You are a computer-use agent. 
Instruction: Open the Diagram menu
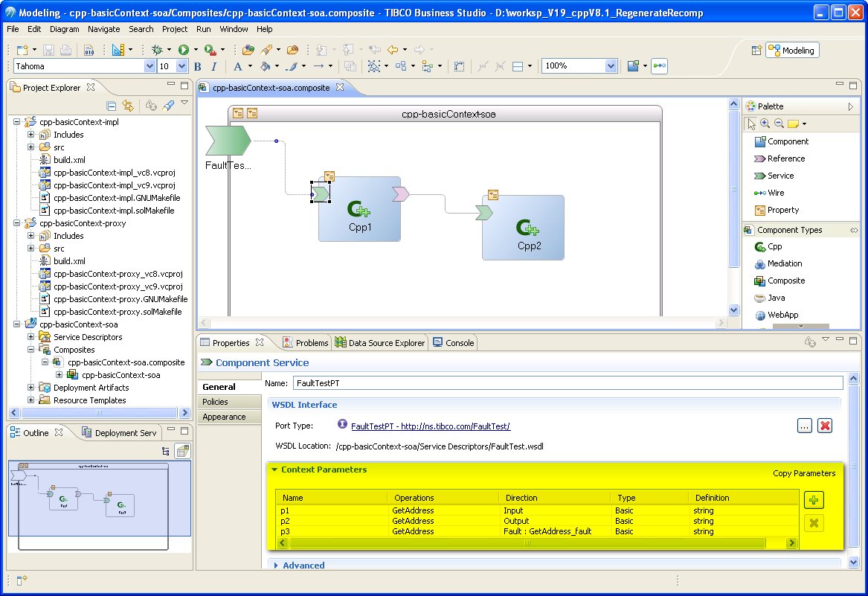64,29
